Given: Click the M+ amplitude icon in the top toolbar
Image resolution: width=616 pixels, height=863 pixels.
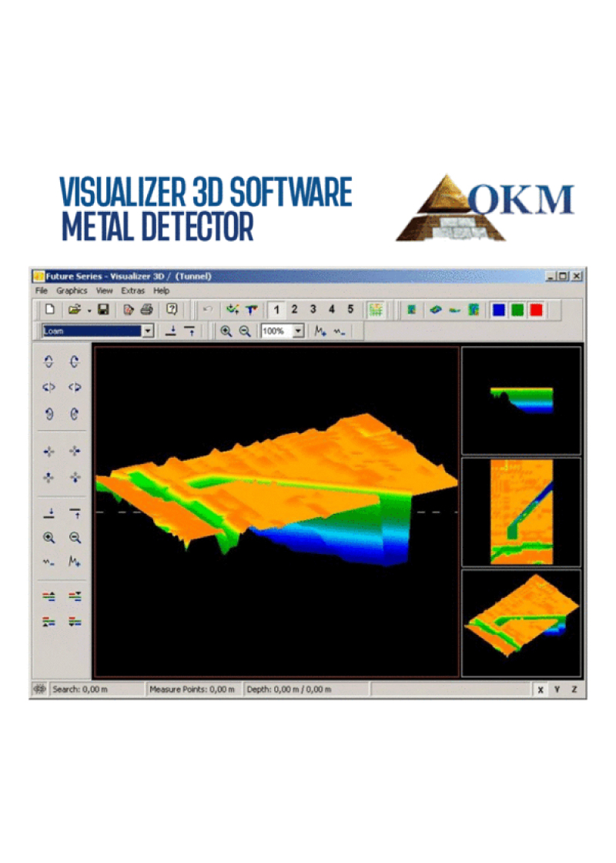Looking at the screenshot, I should pyautogui.click(x=320, y=331).
